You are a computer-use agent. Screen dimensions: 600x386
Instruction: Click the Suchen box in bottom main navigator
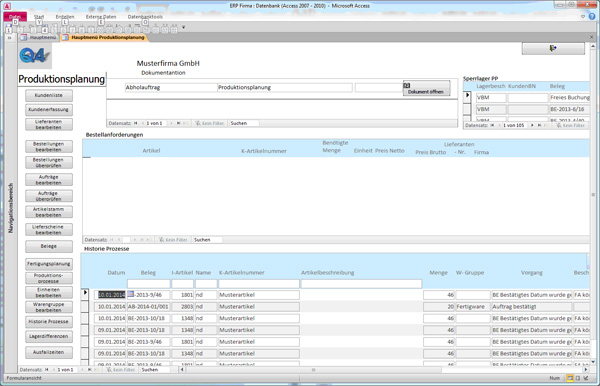coord(155,370)
